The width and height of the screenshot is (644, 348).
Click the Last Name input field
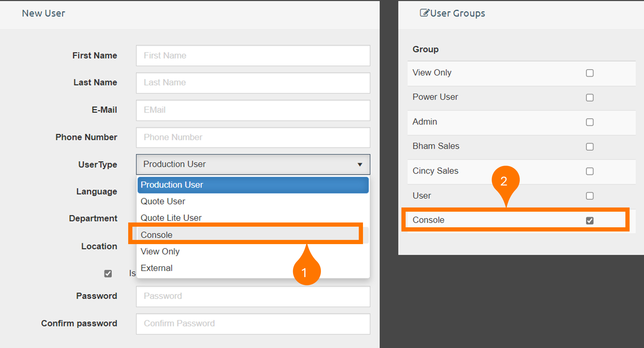[252, 83]
